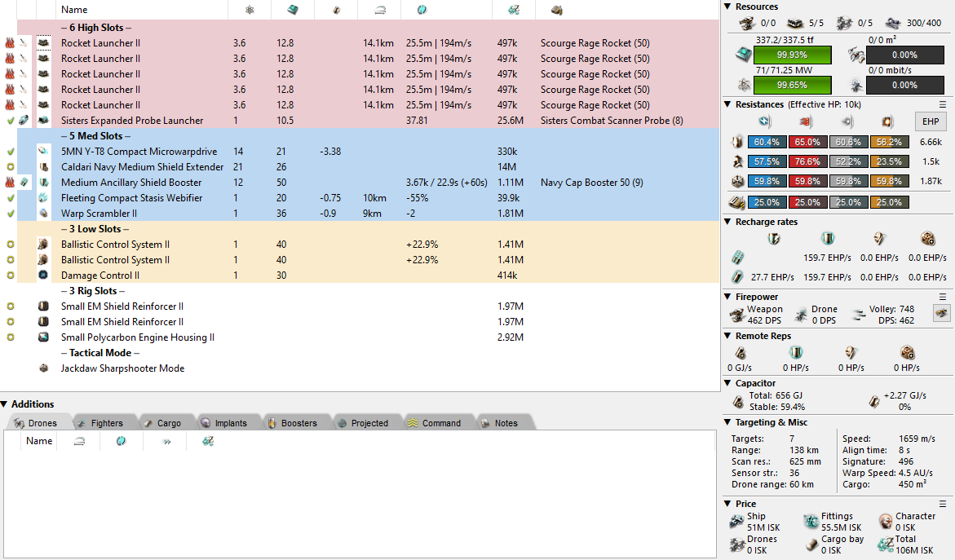Click the Damage Control II module icon
955x560 pixels.
pyautogui.click(x=44, y=276)
